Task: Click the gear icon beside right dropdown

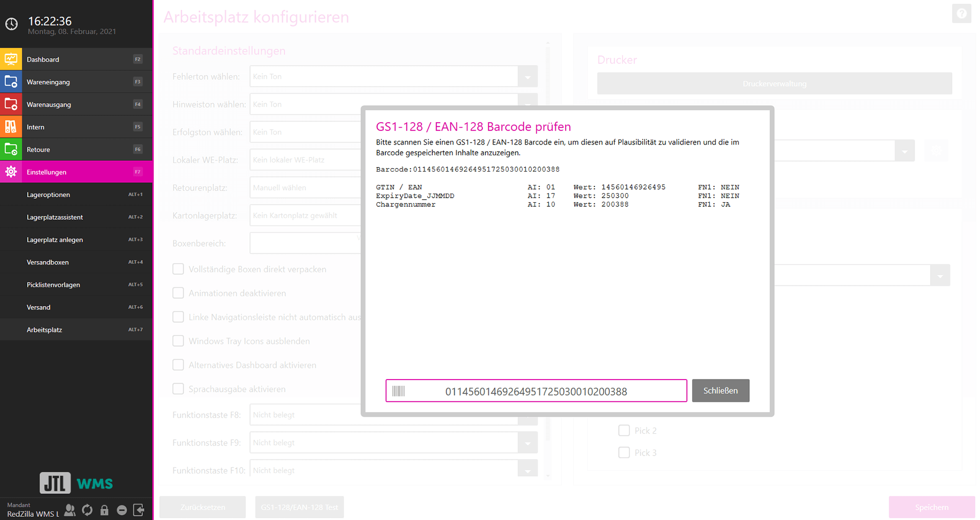Action: coord(937,151)
